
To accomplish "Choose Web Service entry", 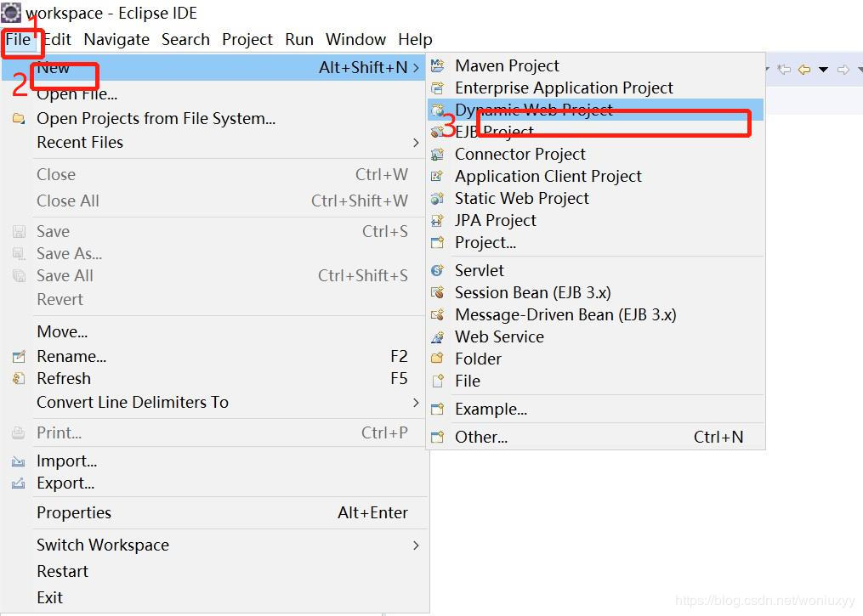I will [x=596, y=336].
